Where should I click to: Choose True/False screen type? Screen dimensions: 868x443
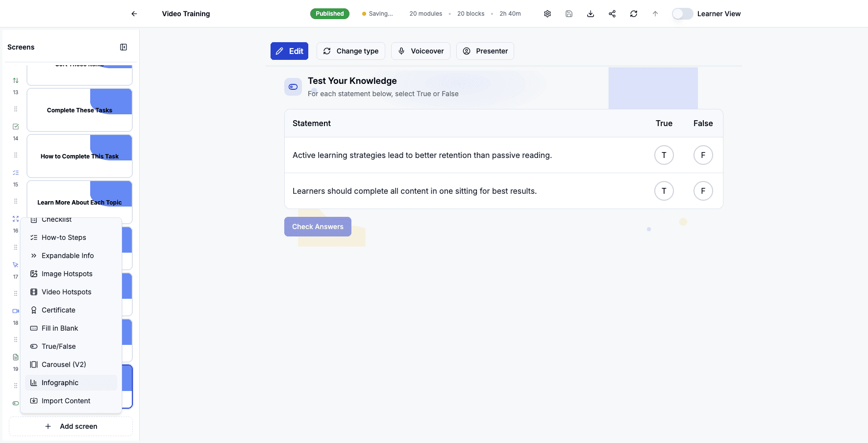point(71,346)
